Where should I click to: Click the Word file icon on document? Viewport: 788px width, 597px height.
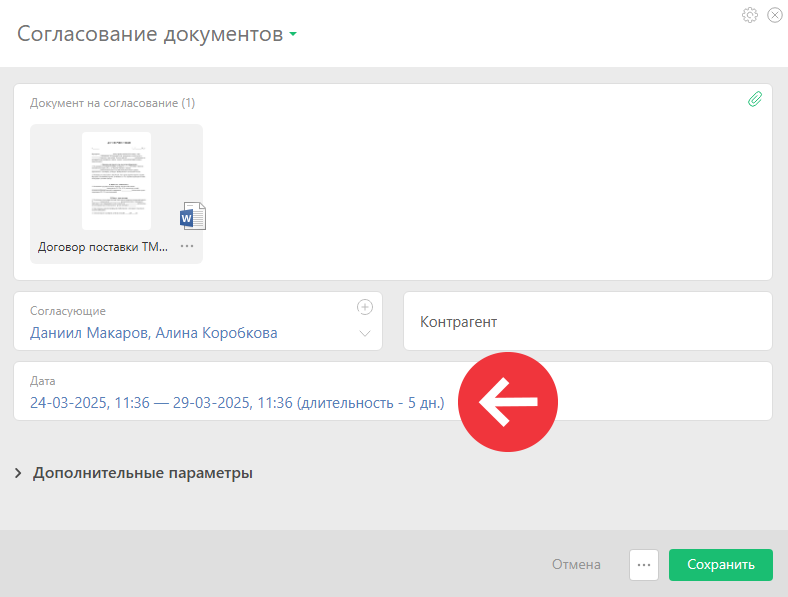pyautogui.click(x=193, y=216)
